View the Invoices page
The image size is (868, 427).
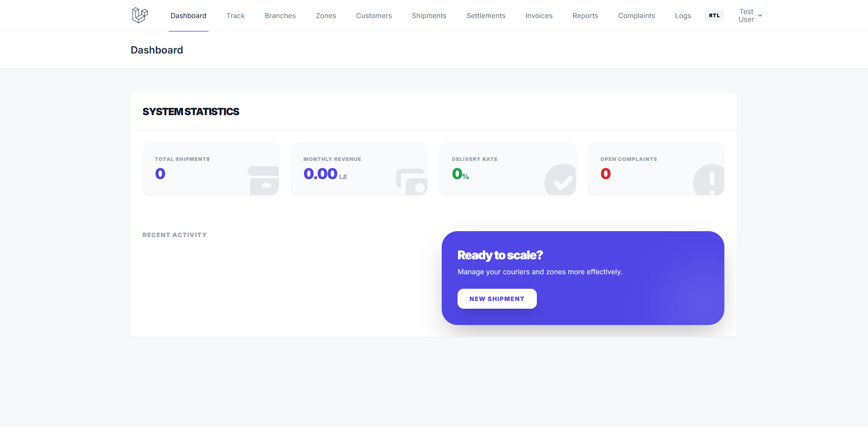coord(539,16)
